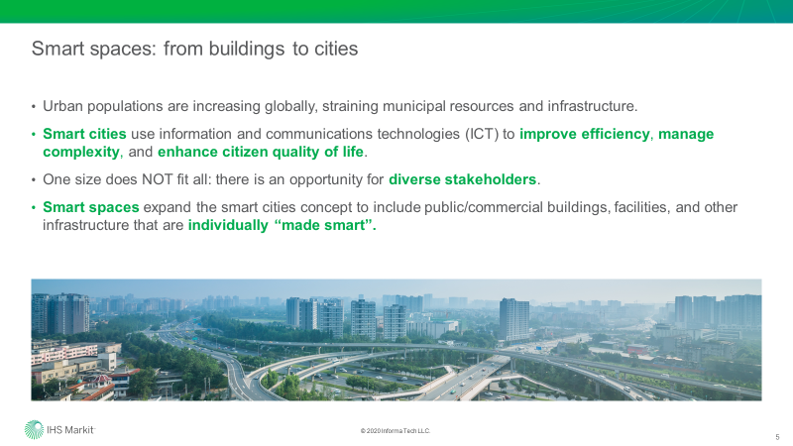Image resolution: width=793 pixels, height=446 pixels.
Task: Click the green 'Smart cities' text
Action: point(84,134)
